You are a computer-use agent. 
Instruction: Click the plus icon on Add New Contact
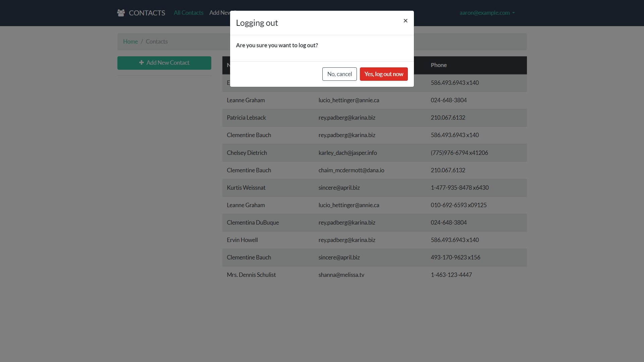[x=142, y=63]
